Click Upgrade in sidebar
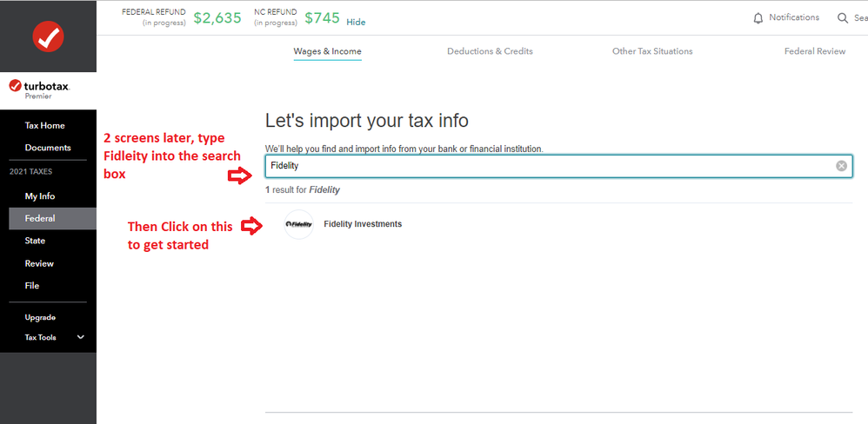Screen dimensions: 868x424 tap(40, 318)
